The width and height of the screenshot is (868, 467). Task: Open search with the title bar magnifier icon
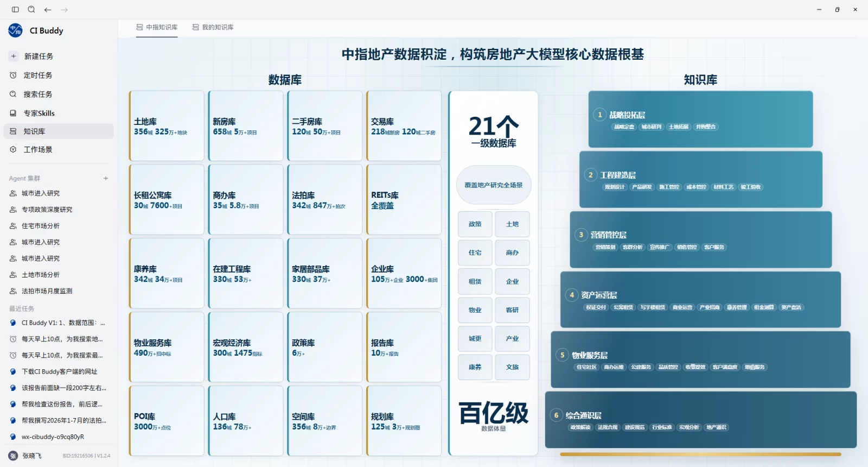pyautogui.click(x=31, y=10)
